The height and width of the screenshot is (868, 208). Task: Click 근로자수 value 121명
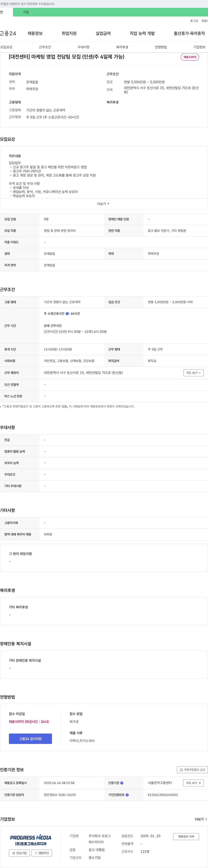(145, 852)
